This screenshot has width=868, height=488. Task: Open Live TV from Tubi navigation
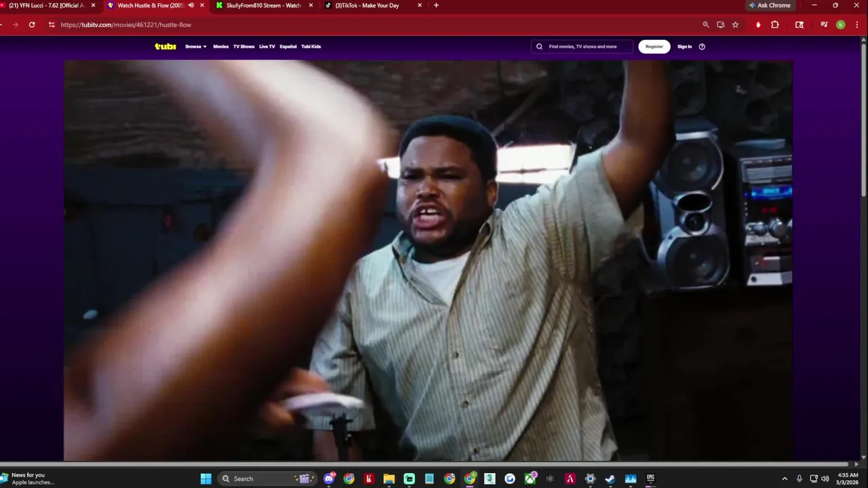267,47
